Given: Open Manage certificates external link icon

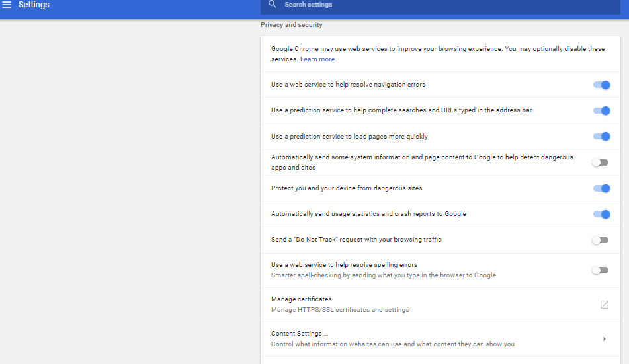Looking at the screenshot, I should tap(604, 305).
